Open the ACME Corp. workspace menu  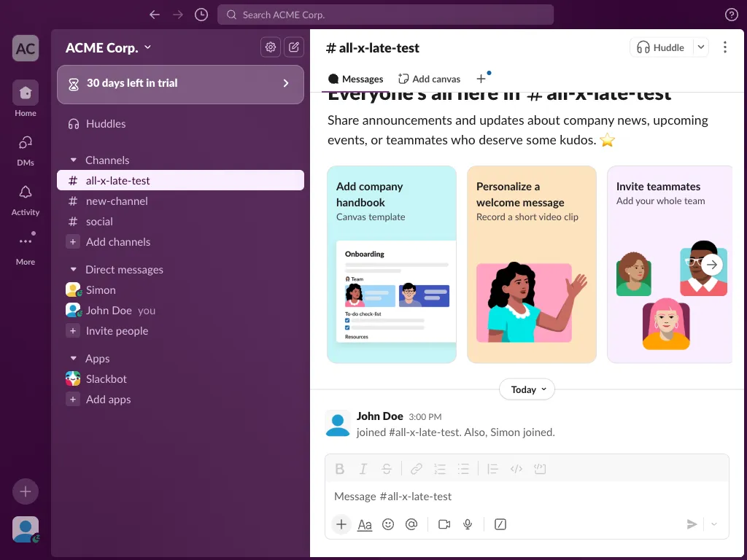click(108, 47)
